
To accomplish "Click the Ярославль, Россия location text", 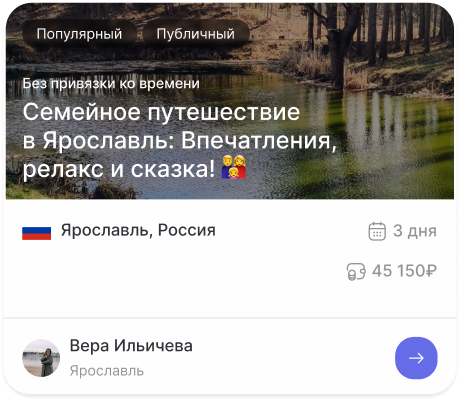I will point(138,230).
